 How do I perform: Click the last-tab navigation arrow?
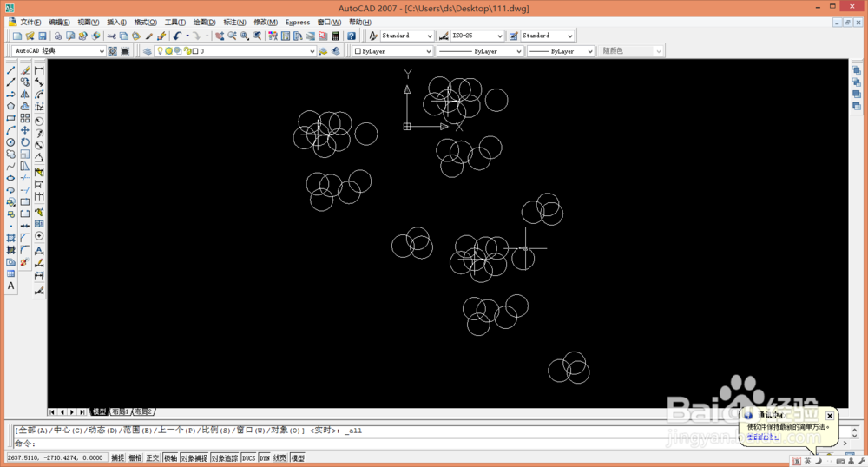coord(82,411)
